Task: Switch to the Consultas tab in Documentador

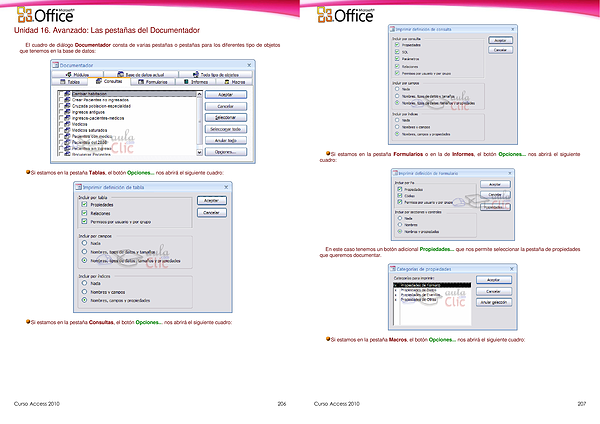Action: [x=113, y=82]
